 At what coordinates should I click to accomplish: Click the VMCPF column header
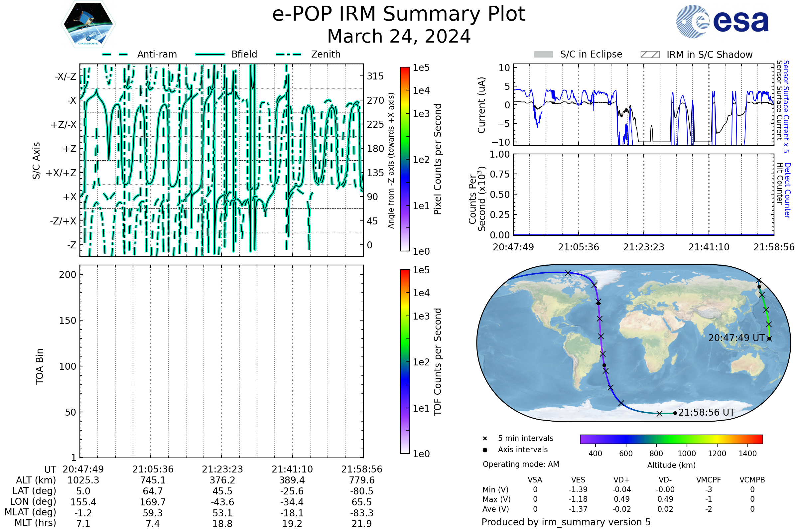[x=709, y=480]
